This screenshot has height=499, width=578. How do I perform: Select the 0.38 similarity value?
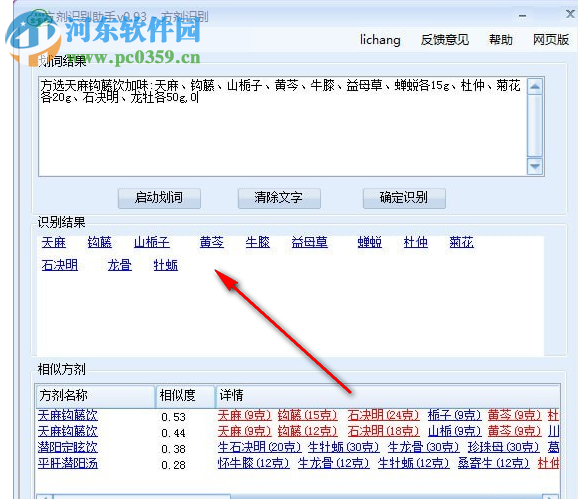[x=174, y=449]
